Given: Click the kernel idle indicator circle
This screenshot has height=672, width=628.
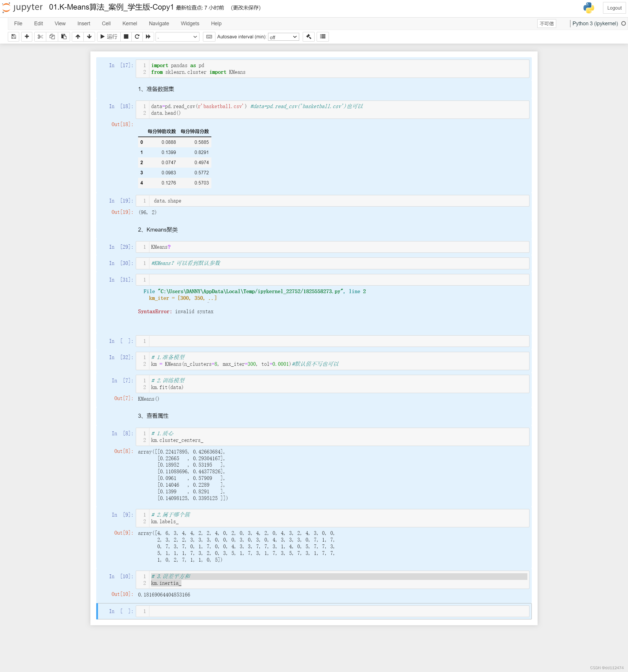Looking at the screenshot, I should (623, 23).
